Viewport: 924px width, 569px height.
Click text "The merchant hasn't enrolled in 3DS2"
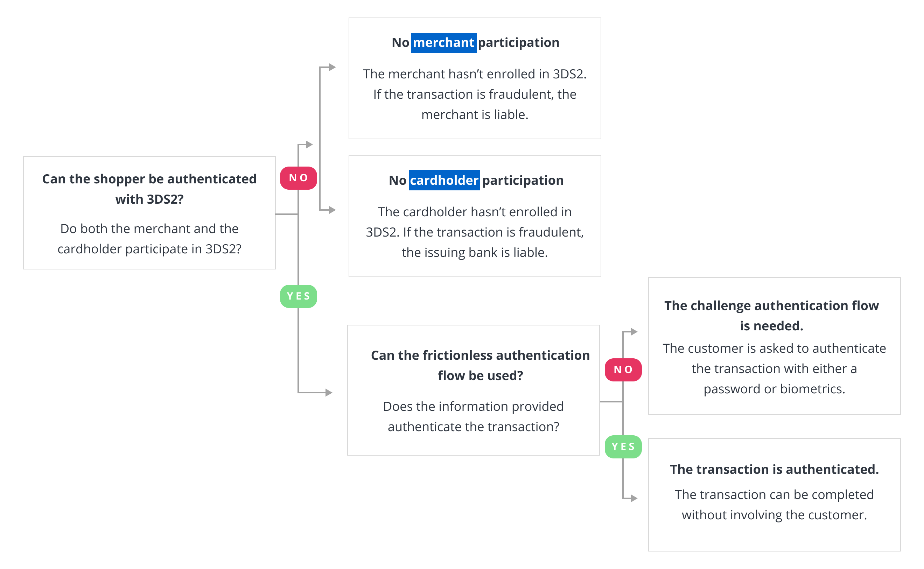tap(474, 74)
